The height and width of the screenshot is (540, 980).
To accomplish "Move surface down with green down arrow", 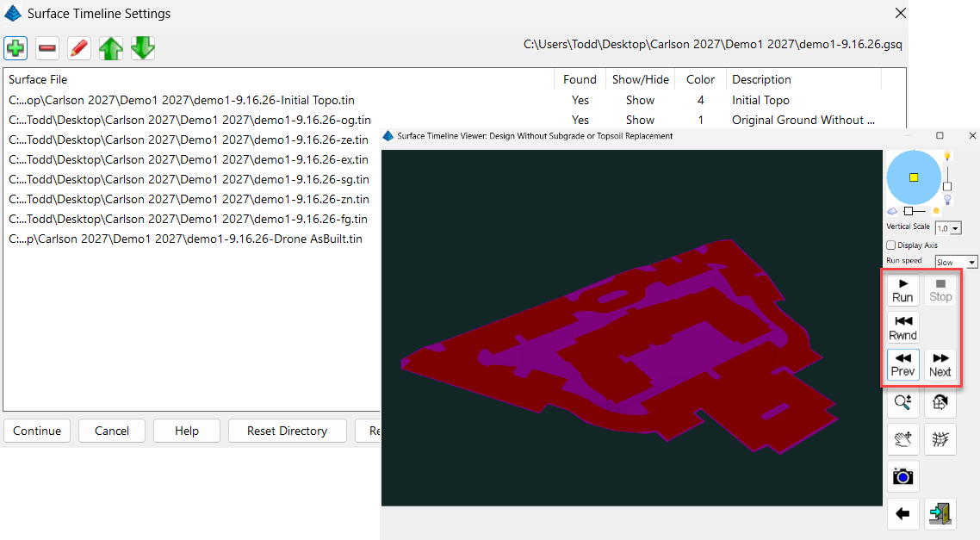I will [143, 48].
